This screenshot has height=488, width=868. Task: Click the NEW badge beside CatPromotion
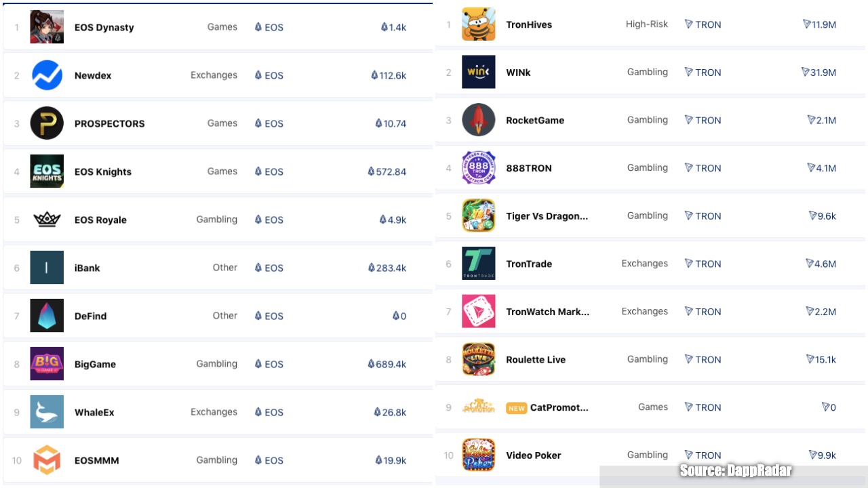(516, 408)
